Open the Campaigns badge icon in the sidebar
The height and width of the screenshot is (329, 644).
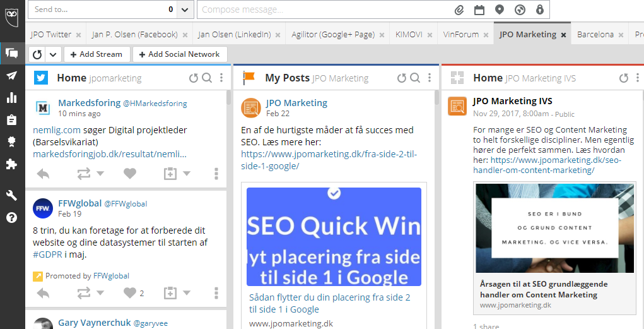pos(12,142)
